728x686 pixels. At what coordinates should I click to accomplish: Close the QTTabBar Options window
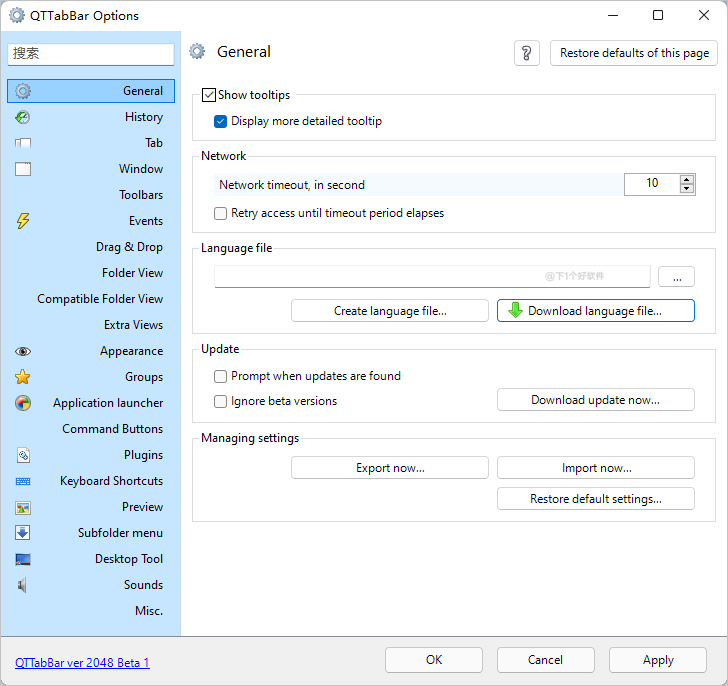point(704,15)
